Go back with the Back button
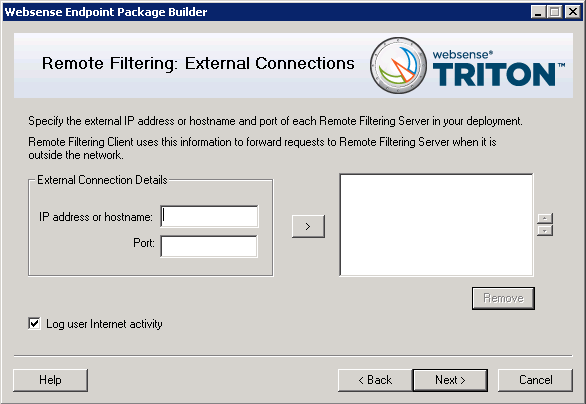The width and height of the screenshot is (586, 404). 375,380
